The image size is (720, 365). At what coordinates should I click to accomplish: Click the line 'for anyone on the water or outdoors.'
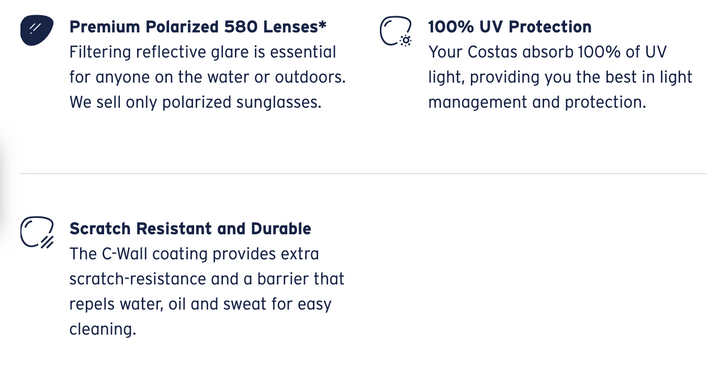pos(208,77)
